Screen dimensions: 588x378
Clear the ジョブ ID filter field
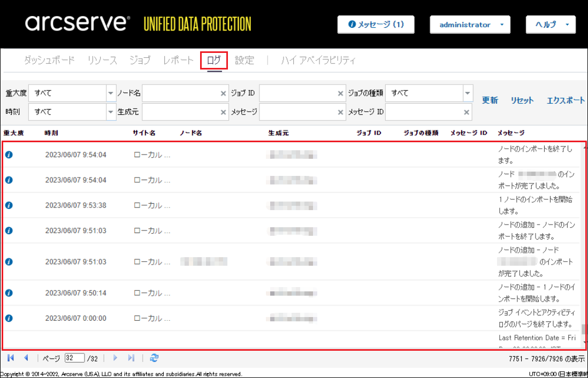[x=340, y=94]
